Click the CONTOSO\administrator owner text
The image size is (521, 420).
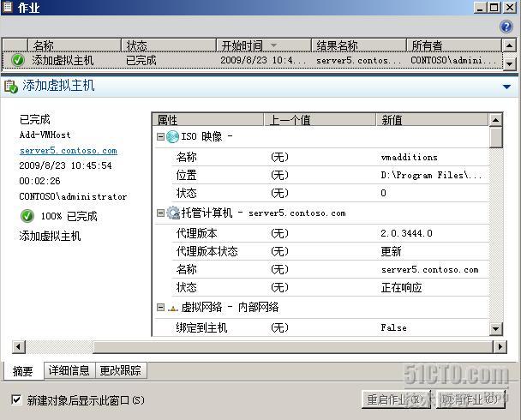(x=73, y=196)
